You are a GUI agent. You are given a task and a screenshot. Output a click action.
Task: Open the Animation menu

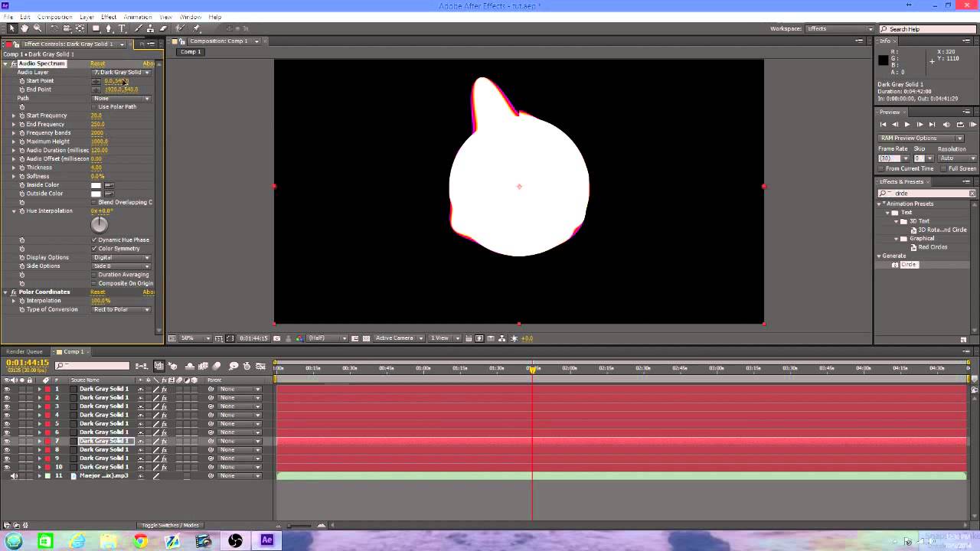click(x=138, y=17)
